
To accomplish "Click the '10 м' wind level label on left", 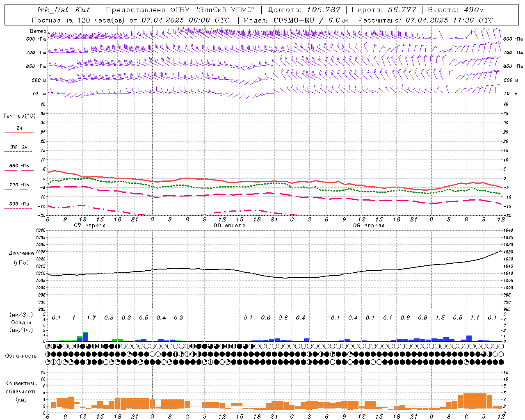I will coord(39,94).
